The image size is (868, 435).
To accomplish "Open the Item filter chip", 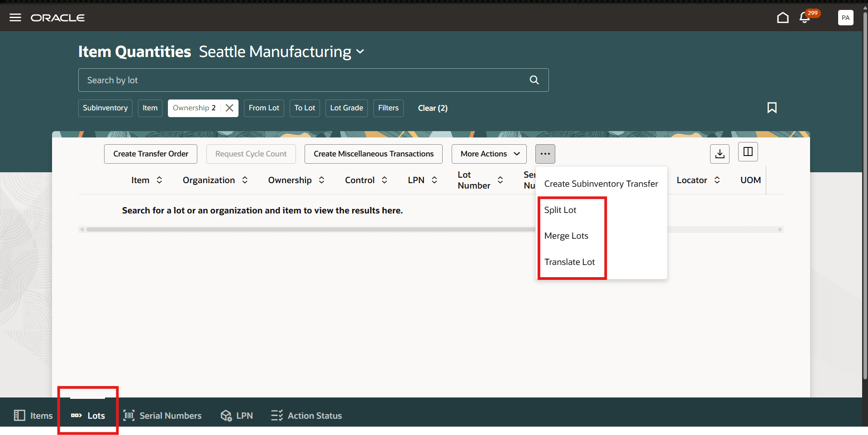I will click(150, 108).
